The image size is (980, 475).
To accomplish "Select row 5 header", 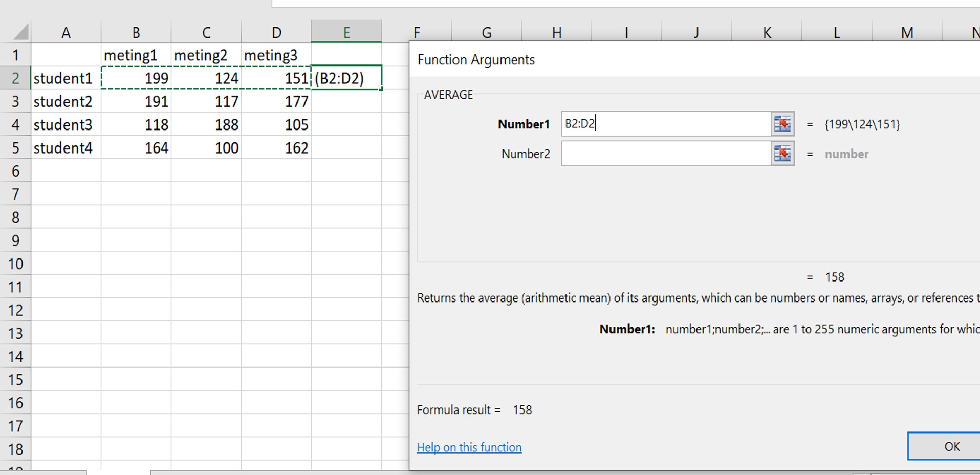I will [x=15, y=148].
